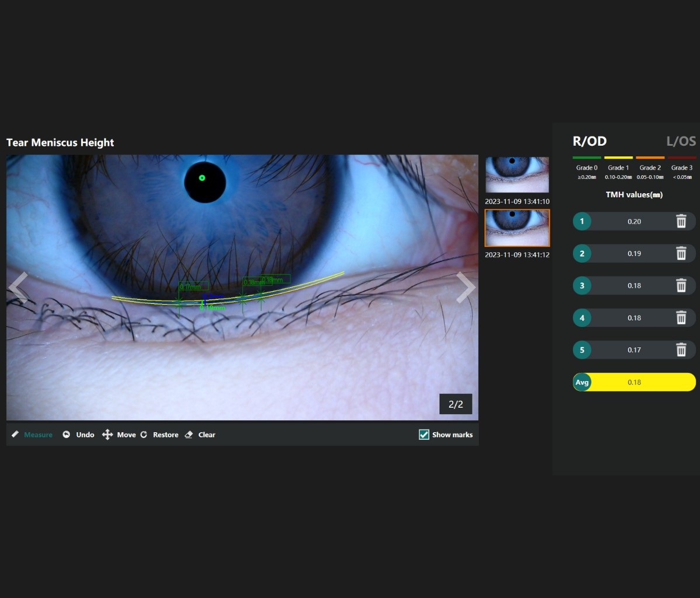Delete TMH measurement 1 with trash icon
This screenshot has height=598, width=700.
pos(681,222)
